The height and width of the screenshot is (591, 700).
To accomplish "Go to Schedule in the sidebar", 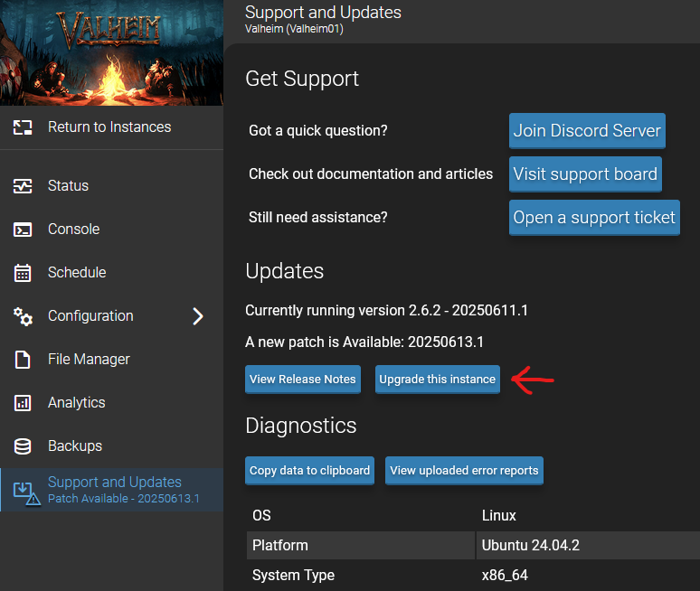I will point(111,273).
